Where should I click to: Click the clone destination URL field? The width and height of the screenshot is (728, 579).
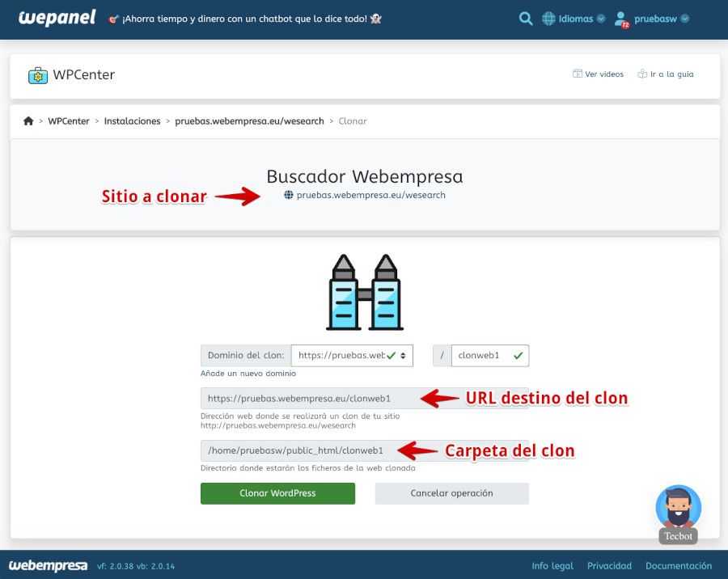(365, 399)
